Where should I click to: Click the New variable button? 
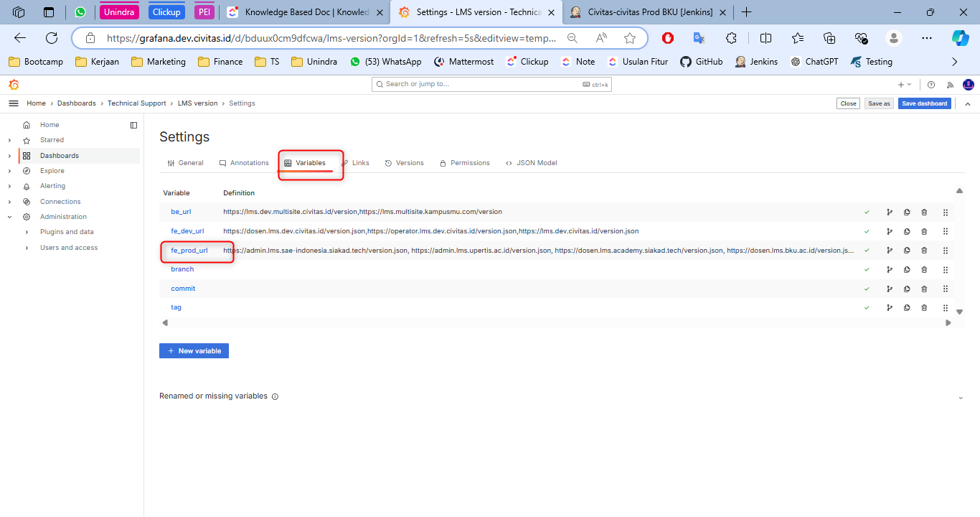click(194, 351)
